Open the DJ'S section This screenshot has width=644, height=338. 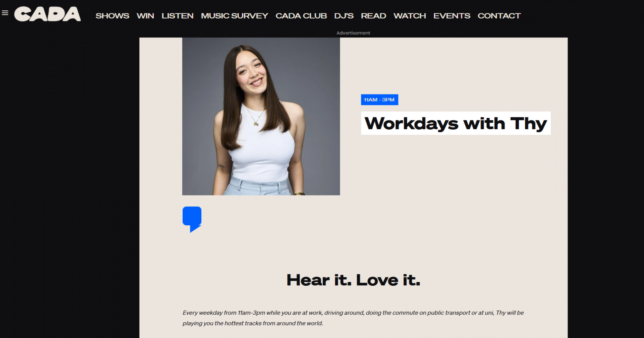tap(344, 16)
